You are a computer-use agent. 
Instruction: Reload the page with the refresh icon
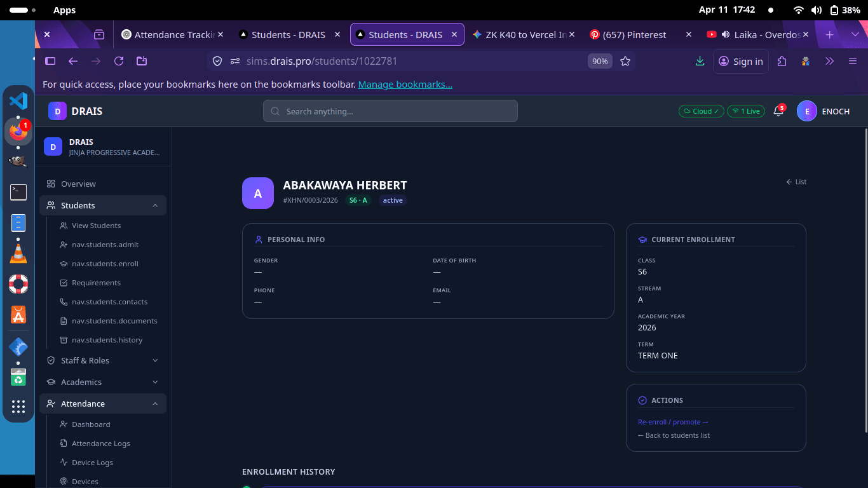coord(119,61)
